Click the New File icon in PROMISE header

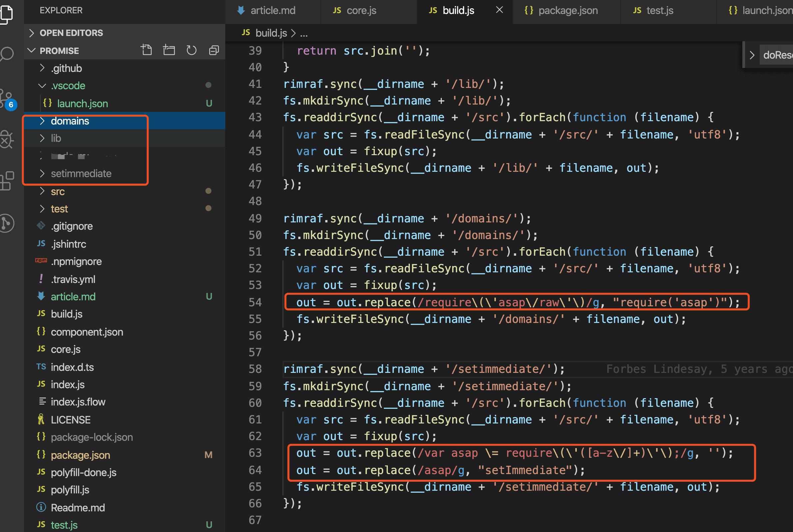pyautogui.click(x=146, y=50)
